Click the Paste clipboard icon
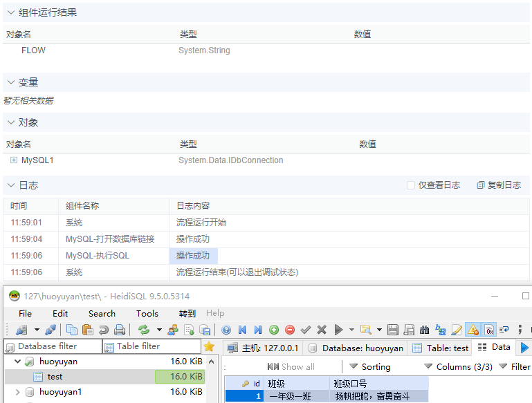Screen dimensions: 532x403 coord(88,330)
